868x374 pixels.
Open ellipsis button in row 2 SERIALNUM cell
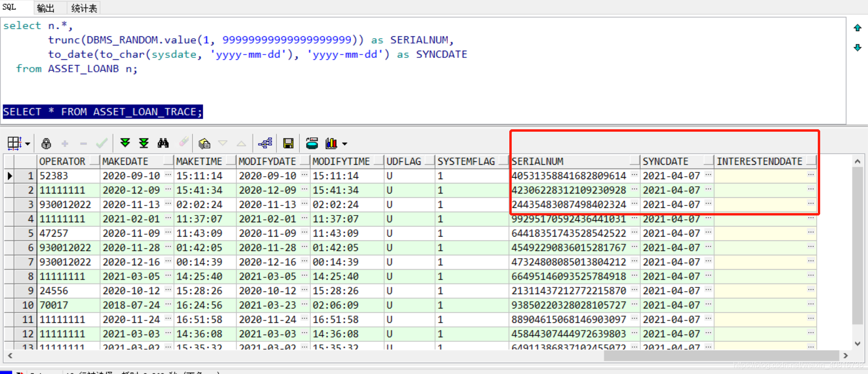pyautogui.click(x=635, y=189)
